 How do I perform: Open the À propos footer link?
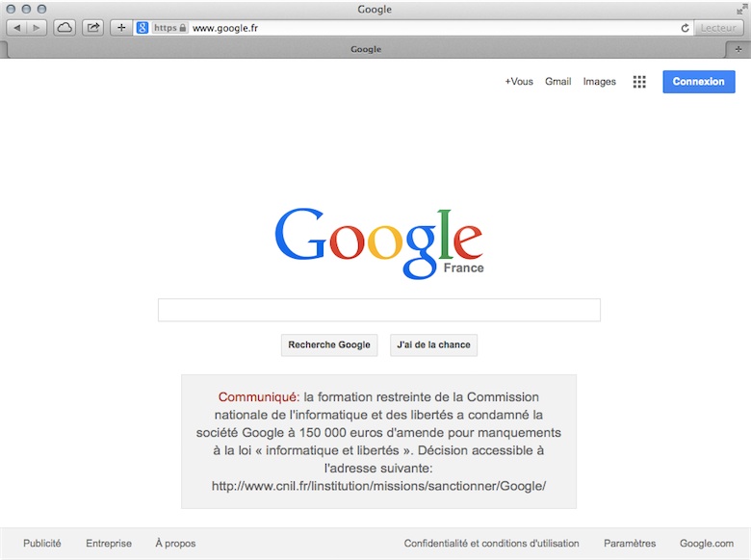click(175, 544)
